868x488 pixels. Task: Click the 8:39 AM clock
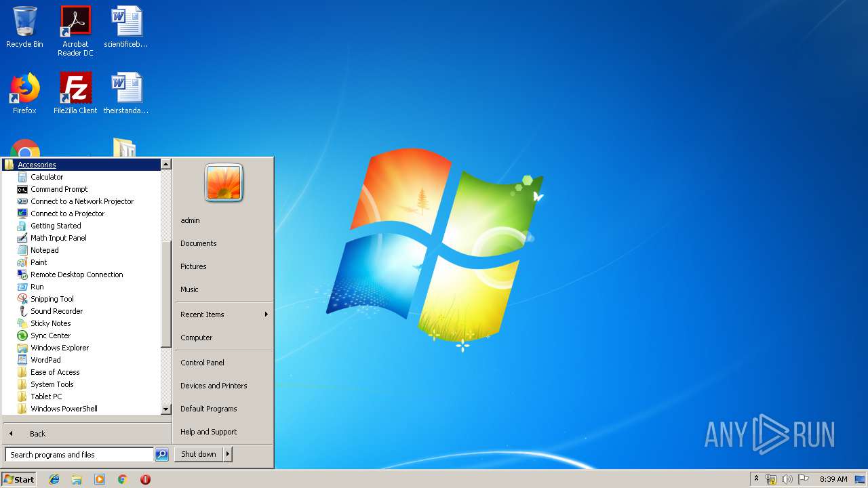click(833, 479)
